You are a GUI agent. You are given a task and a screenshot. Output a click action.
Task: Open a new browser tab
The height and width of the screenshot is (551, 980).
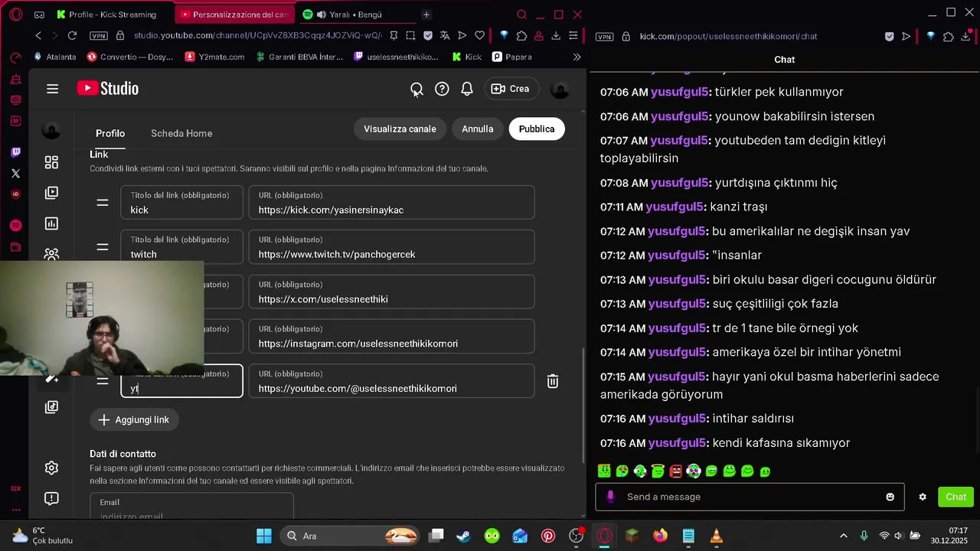click(x=426, y=15)
